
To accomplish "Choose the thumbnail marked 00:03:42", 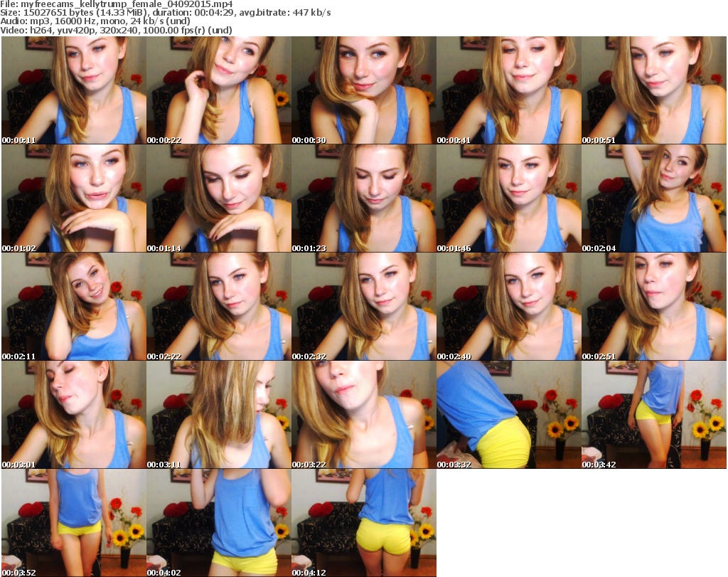I will (654, 415).
